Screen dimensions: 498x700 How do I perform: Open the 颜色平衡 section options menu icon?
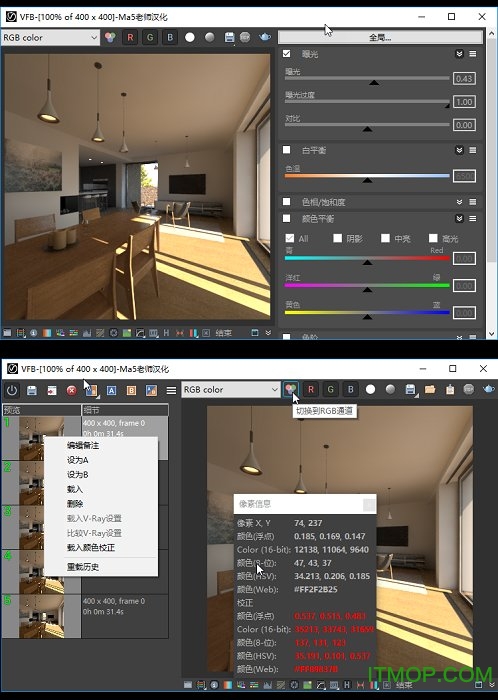click(x=473, y=218)
